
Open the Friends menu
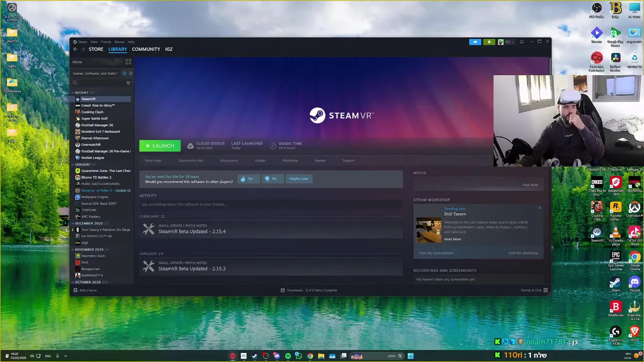pyautogui.click(x=106, y=42)
